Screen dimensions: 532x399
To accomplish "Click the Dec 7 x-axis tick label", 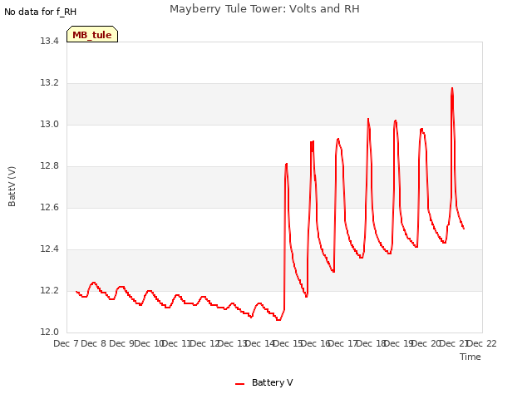I will coord(66,343).
